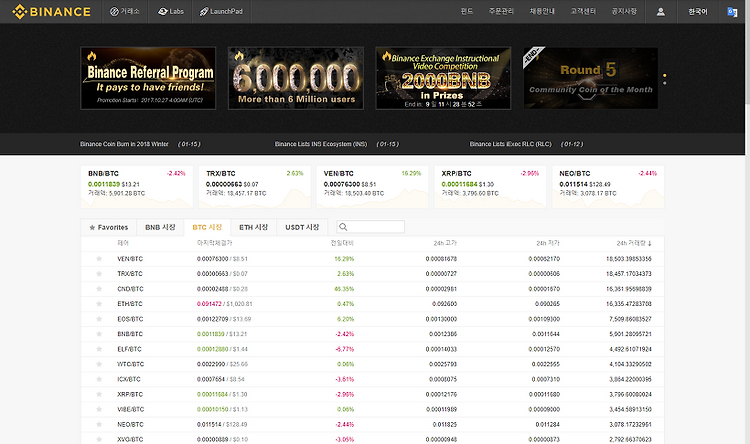Open 고객센터 support link
The image size is (750, 444).
point(583,11)
